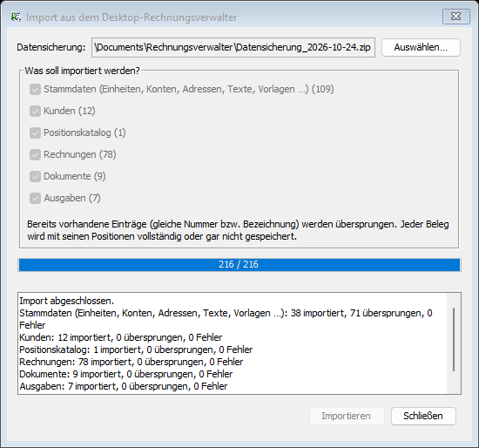Viewport: 479px width, 448px height.
Task: Select the 'Kunden: 12 importiert' log line
Action: [121, 337]
